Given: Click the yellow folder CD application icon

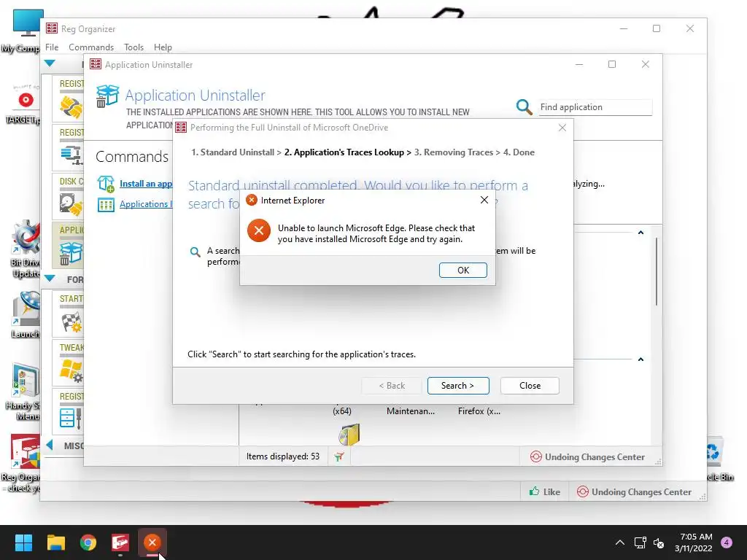Looking at the screenshot, I should (349, 435).
